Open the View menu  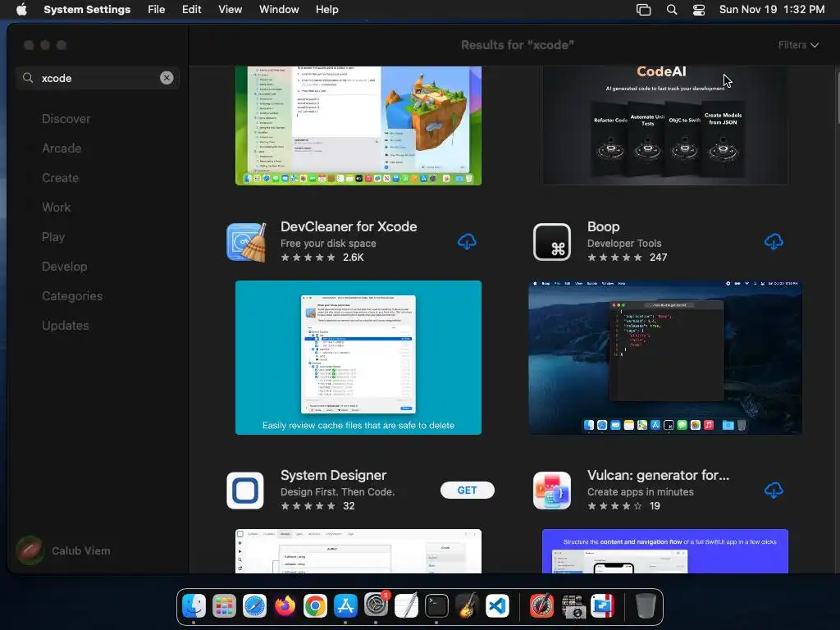tap(230, 10)
